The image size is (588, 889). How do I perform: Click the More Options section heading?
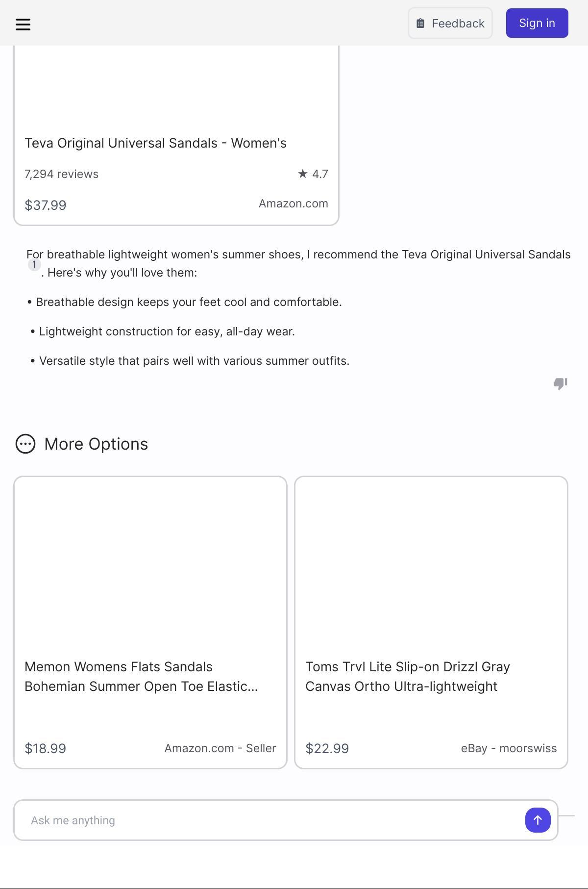point(96,444)
